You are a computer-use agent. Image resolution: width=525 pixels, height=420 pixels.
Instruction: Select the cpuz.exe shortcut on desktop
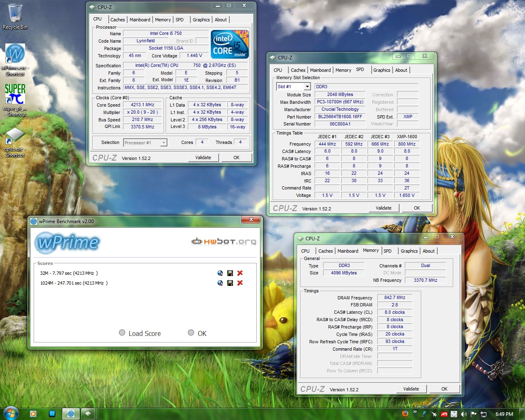[x=15, y=142]
